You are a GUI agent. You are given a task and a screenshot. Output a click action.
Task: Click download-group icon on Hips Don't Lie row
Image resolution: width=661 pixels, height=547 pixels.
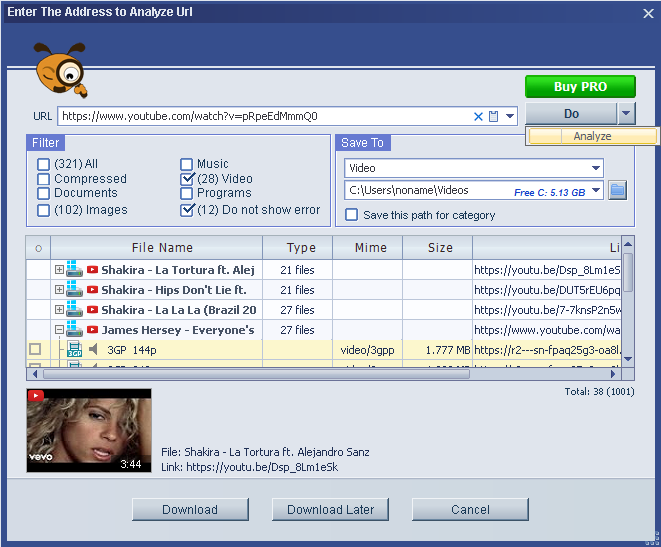[x=74, y=289]
